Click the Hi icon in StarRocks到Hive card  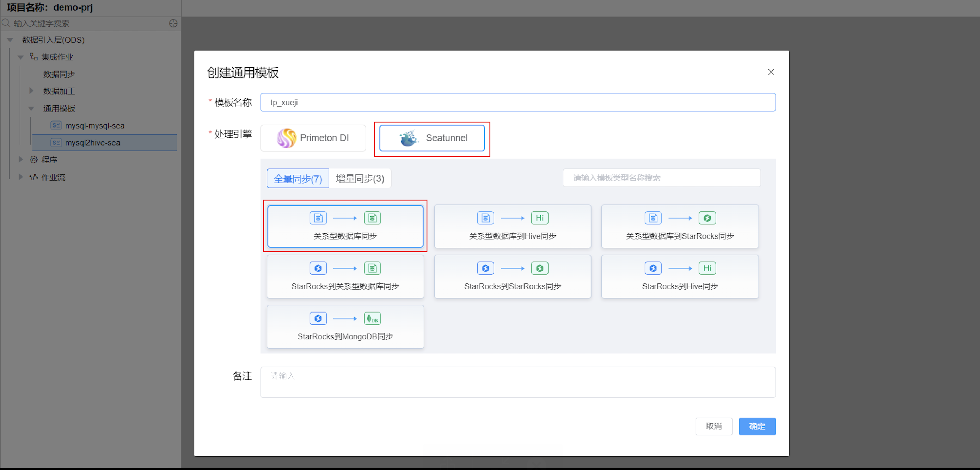pyautogui.click(x=707, y=268)
